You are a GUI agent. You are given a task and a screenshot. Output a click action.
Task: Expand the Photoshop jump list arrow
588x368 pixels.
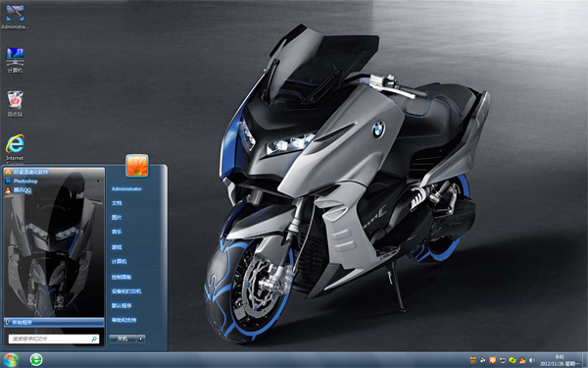[98, 181]
